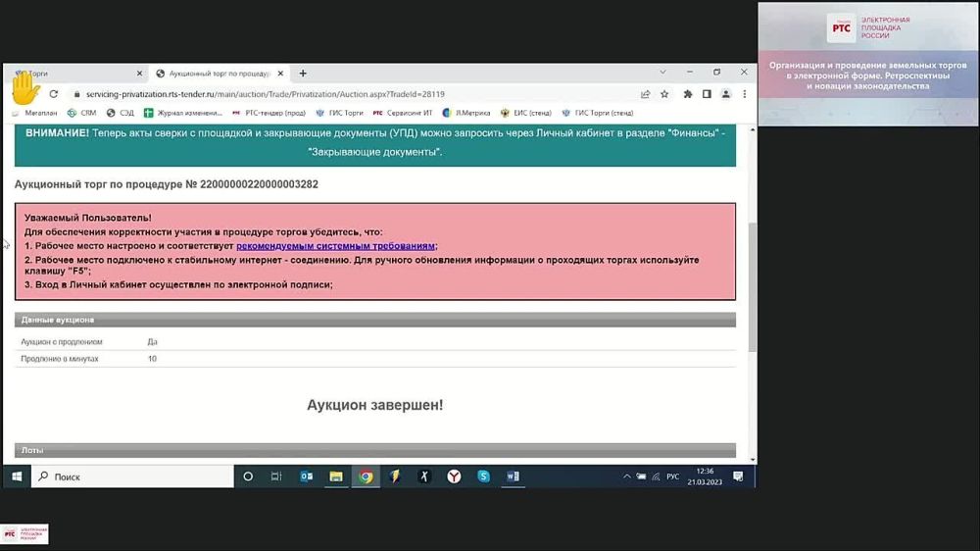Click page vertical scrollbar thumb
980x551 pixels.
click(752, 286)
